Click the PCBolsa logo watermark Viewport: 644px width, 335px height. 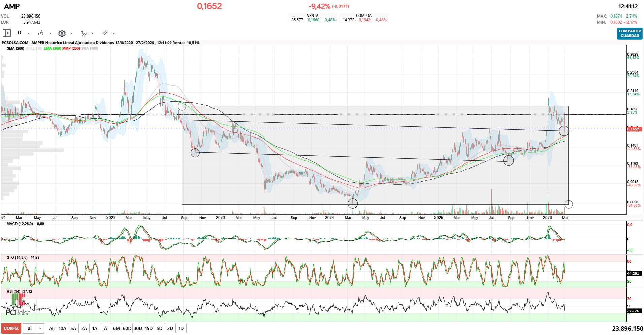coord(18,312)
